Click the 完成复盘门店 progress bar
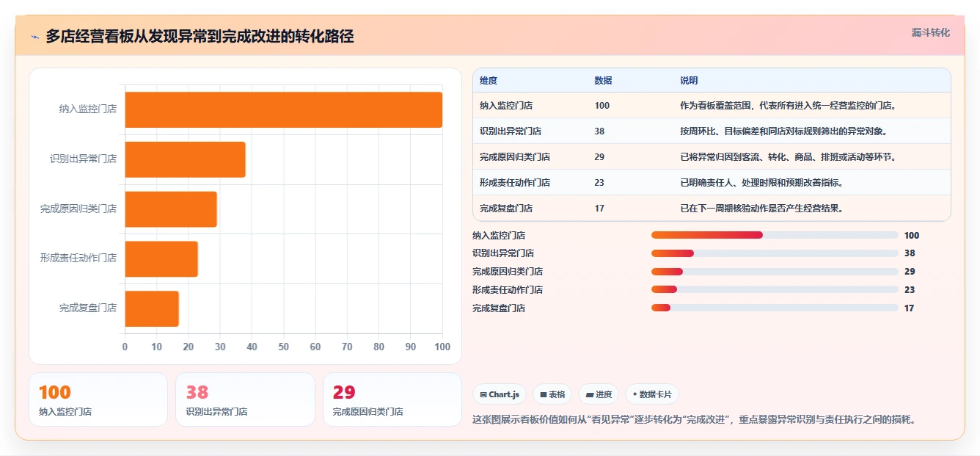980x456 pixels. pos(775,308)
